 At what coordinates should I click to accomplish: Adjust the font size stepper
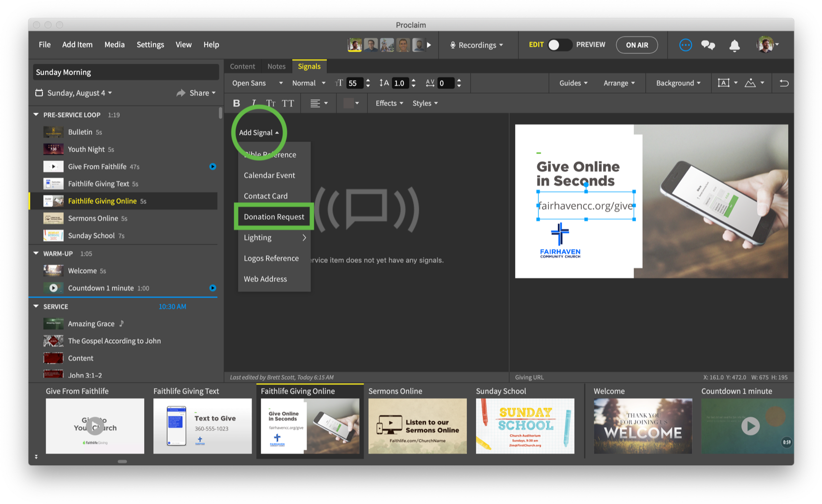(x=368, y=83)
